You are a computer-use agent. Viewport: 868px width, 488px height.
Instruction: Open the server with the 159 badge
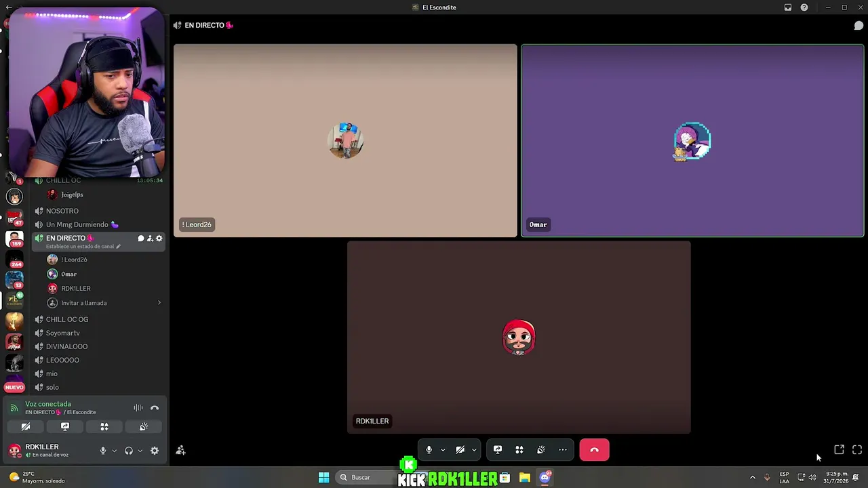14,239
